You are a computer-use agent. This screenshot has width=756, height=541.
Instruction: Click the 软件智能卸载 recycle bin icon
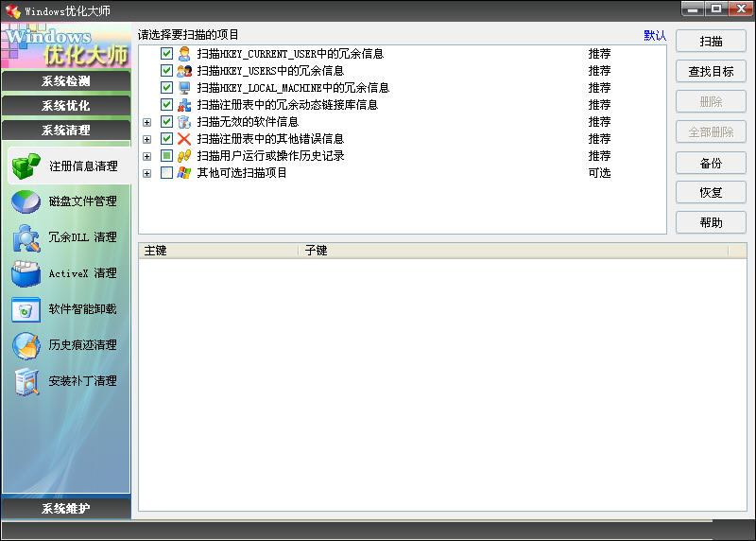(x=26, y=309)
